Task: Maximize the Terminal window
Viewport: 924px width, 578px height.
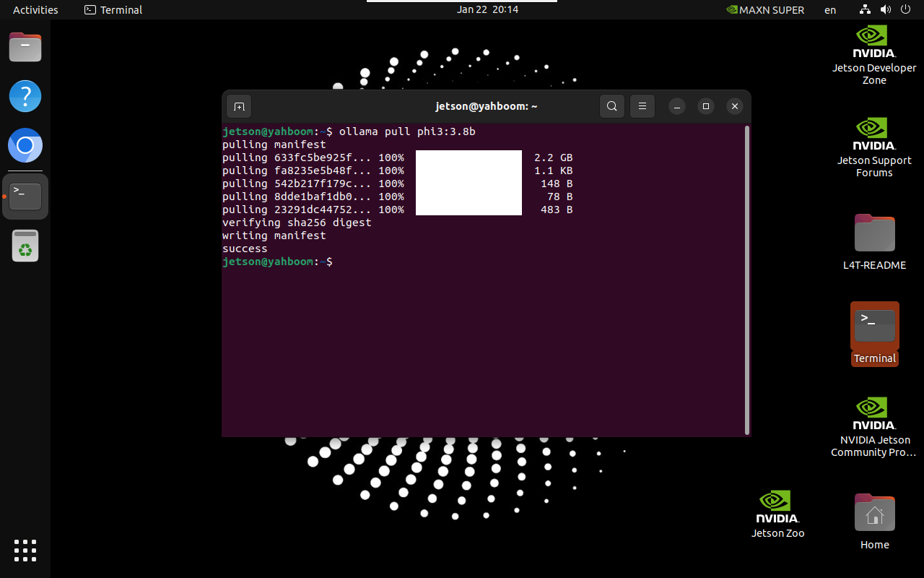Action: 706,106
